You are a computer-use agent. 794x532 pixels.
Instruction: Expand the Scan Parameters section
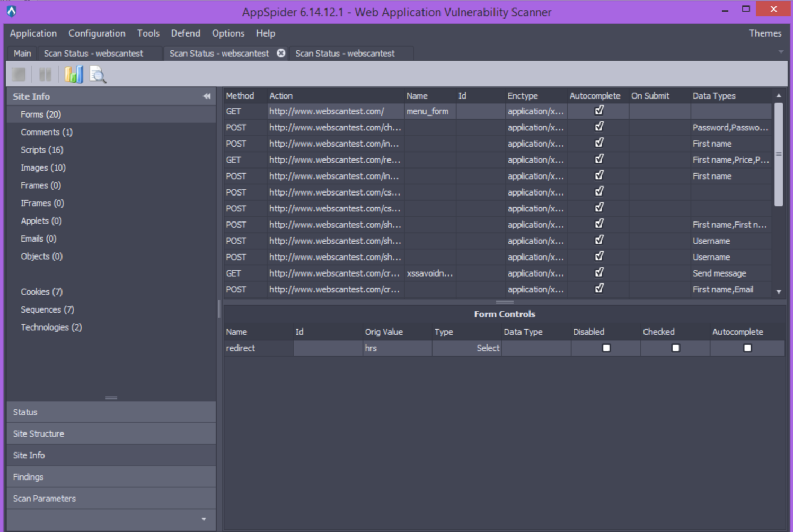pyautogui.click(x=111, y=499)
